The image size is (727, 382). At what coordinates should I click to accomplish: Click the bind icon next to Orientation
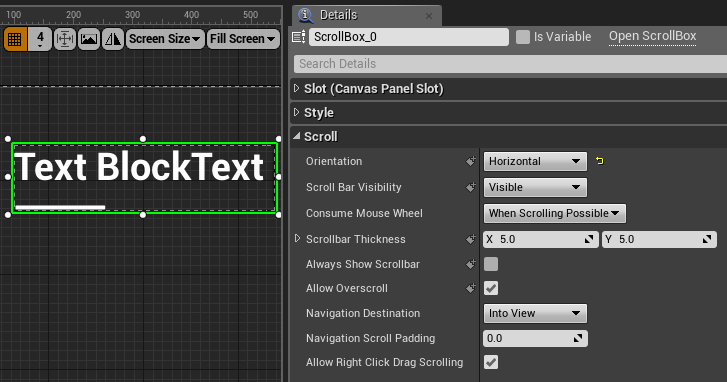[x=471, y=161]
